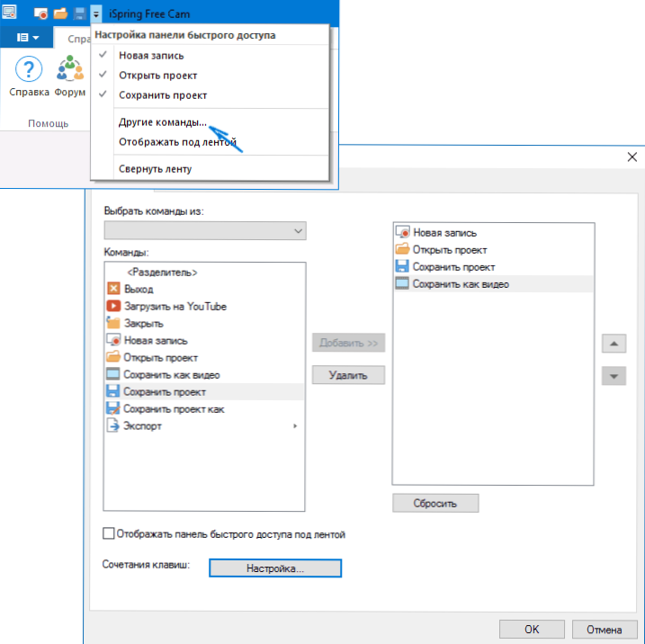This screenshot has width=645, height=644.
Task: Click the Open Project folder icon in title bar
Action: pyautogui.click(x=60, y=13)
